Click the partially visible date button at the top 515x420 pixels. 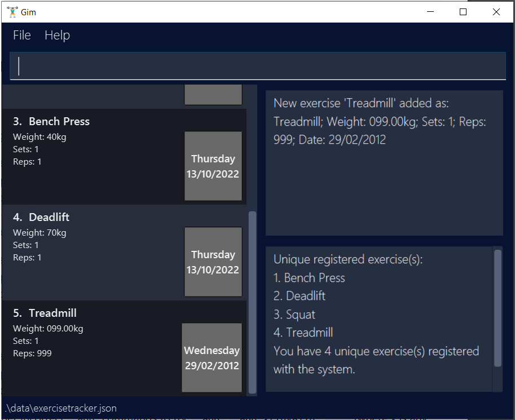point(213,93)
